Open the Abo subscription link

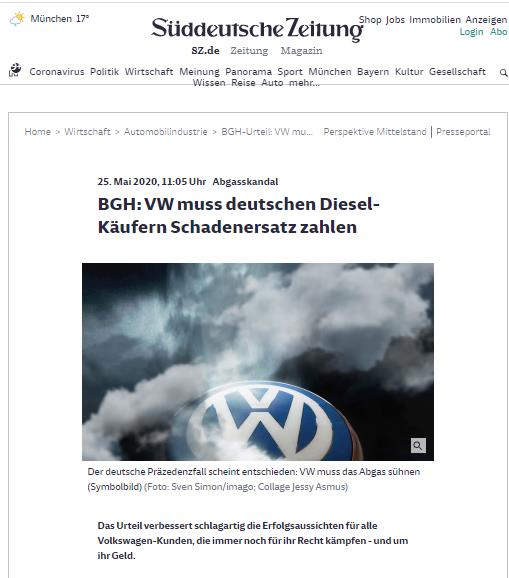click(x=498, y=32)
